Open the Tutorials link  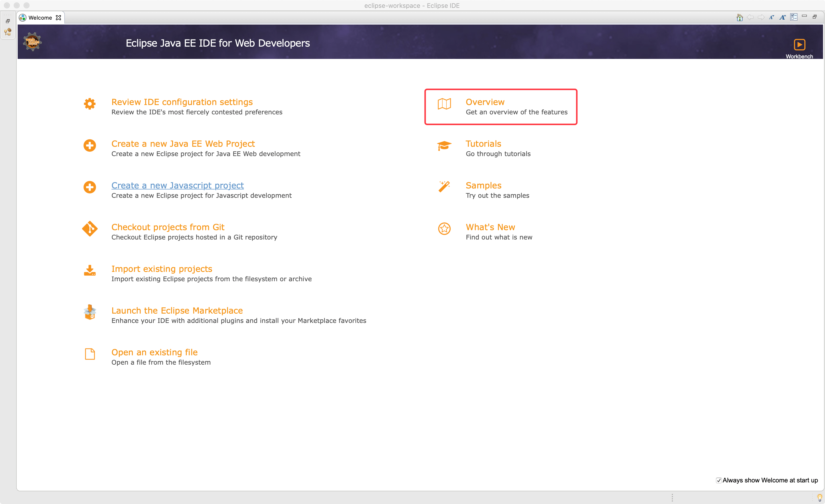483,144
